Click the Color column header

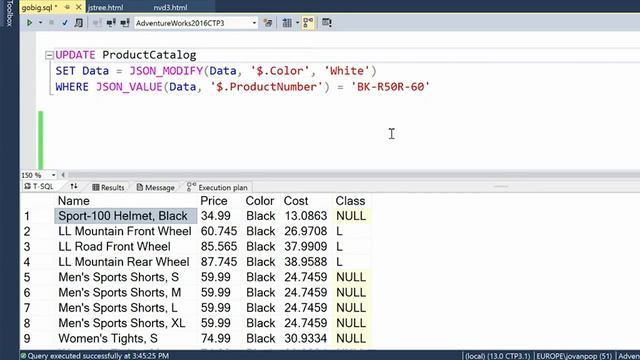tap(260, 201)
